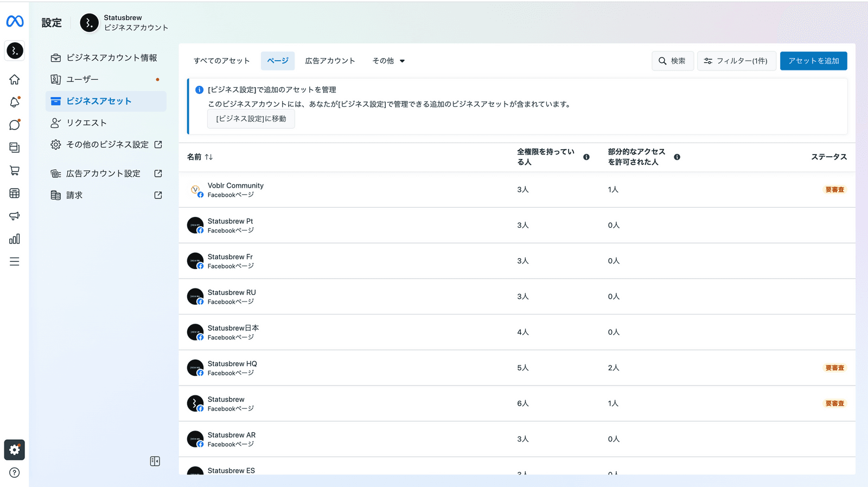Click the アセットを追加 button
Viewport: 868px width, 487px height.
coord(813,61)
